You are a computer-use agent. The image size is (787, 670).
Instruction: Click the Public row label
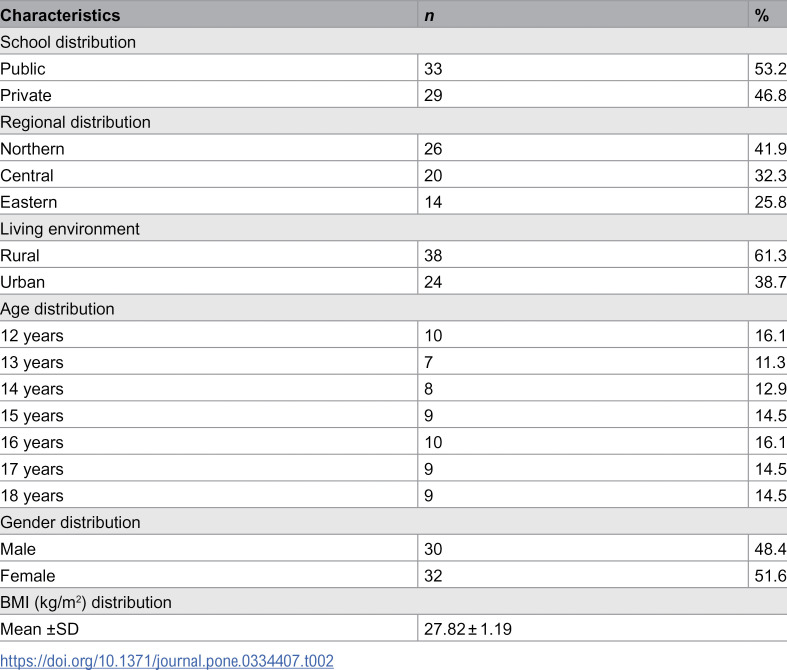(23, 69)
